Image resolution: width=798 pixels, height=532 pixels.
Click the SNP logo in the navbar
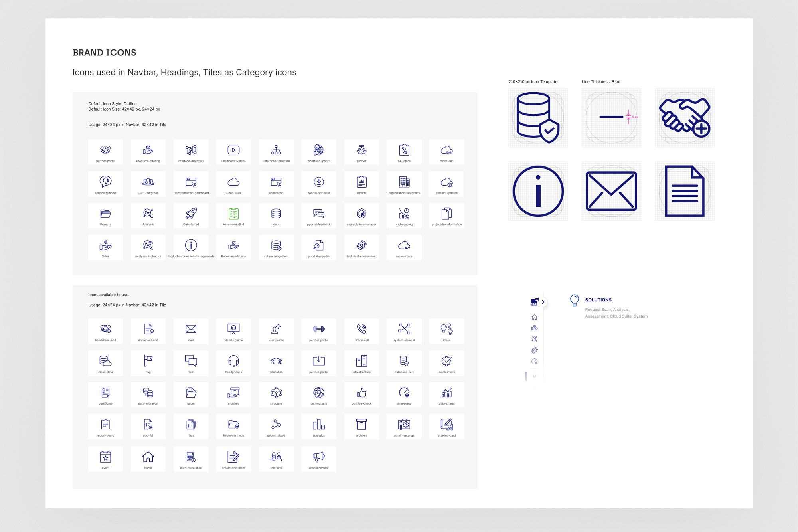(x=534, y=302)
